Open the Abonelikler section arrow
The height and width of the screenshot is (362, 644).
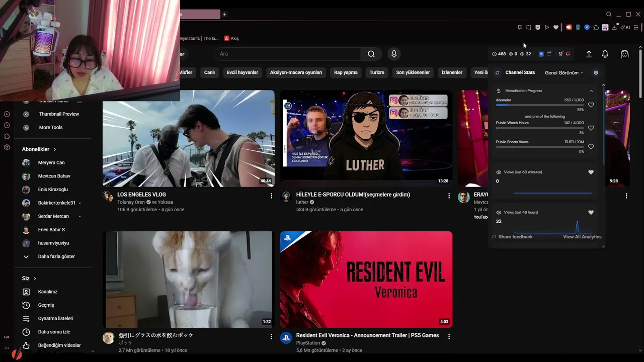pyautogui.click(x=55, y=149)
